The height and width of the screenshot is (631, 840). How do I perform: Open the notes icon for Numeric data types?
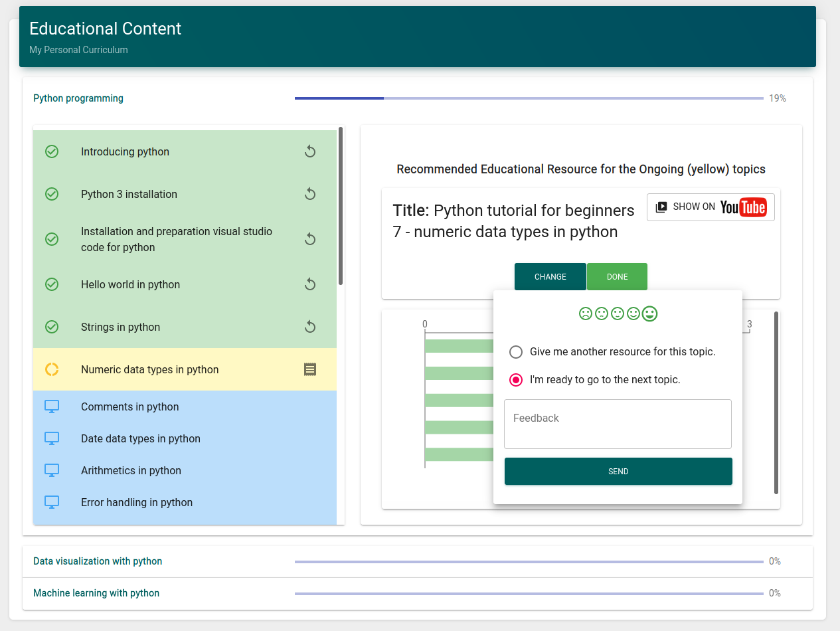coord(310,369)
